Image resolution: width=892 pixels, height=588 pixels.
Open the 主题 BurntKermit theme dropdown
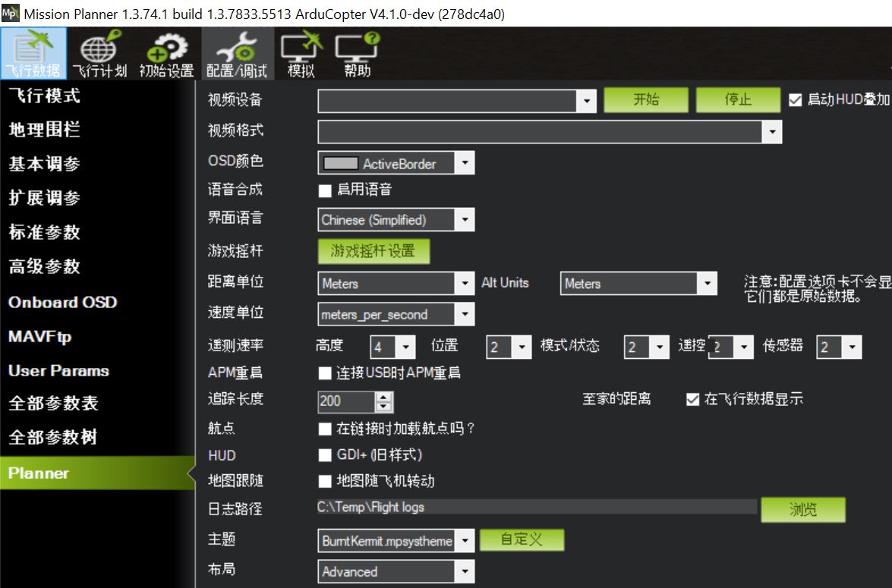465,540
